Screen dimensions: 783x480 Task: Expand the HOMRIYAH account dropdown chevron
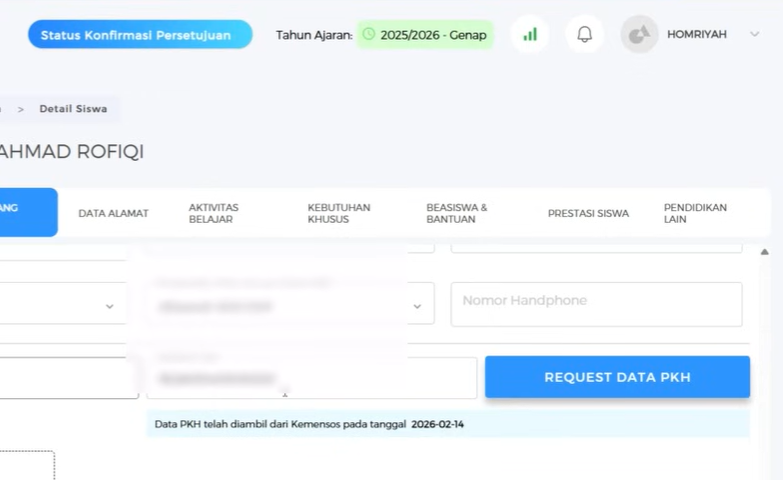(x=755, y=34)
